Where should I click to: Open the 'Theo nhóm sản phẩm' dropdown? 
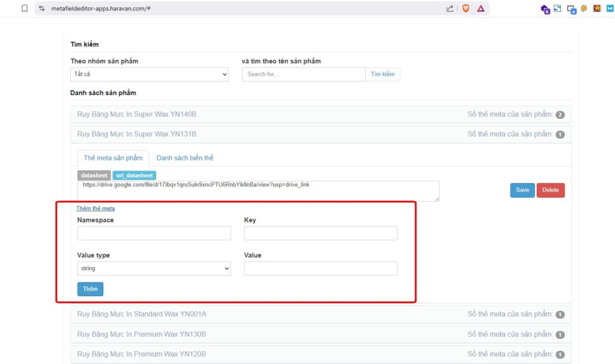[x=150, y=74]
